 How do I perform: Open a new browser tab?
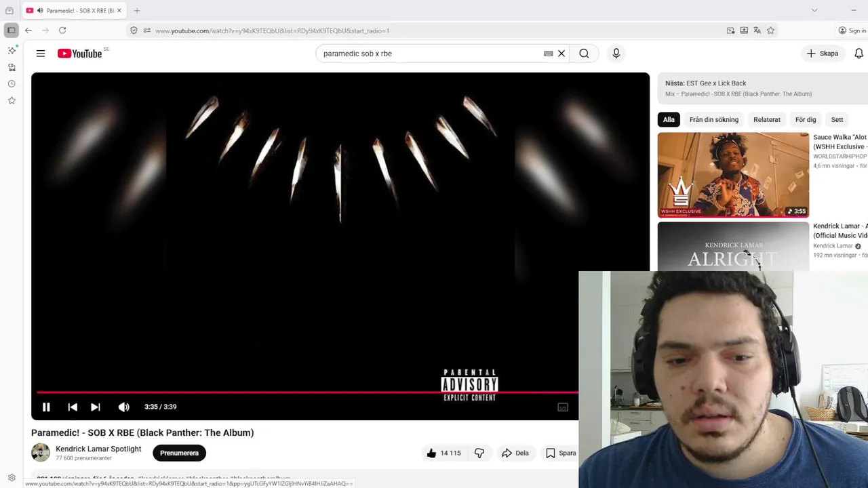(x=136, y=11)
